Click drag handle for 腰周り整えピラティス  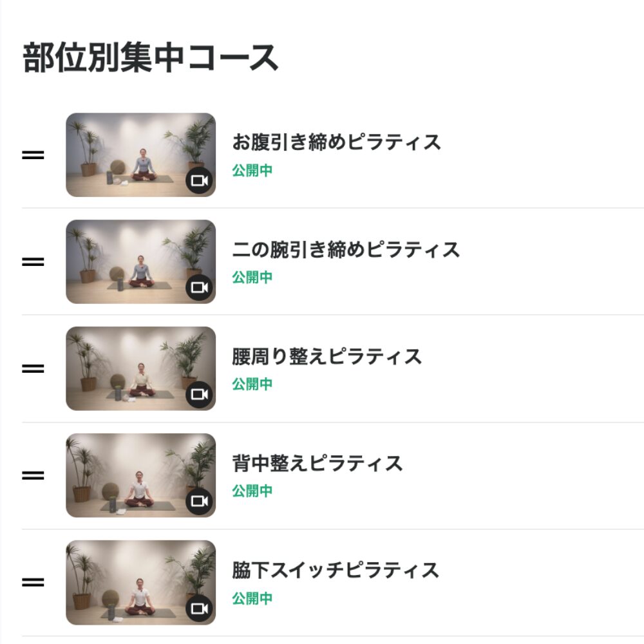tap(33, 369)
